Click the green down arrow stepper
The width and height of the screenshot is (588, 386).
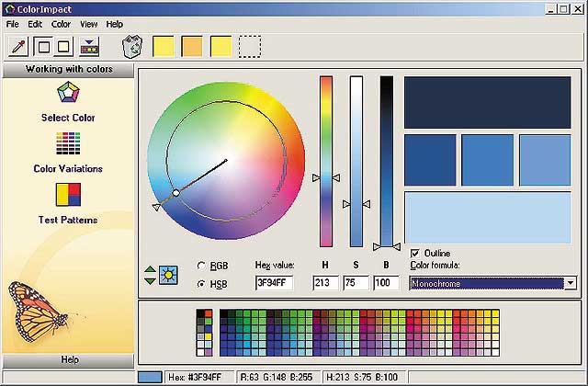(150, 281)
